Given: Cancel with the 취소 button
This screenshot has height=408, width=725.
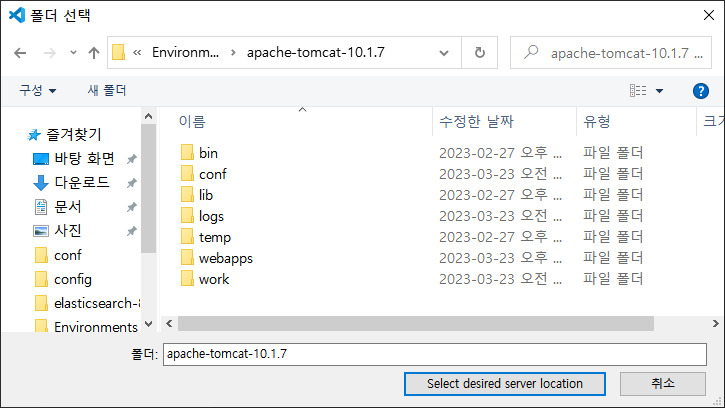Looking at the screenshot, I should tap(663, 384).
